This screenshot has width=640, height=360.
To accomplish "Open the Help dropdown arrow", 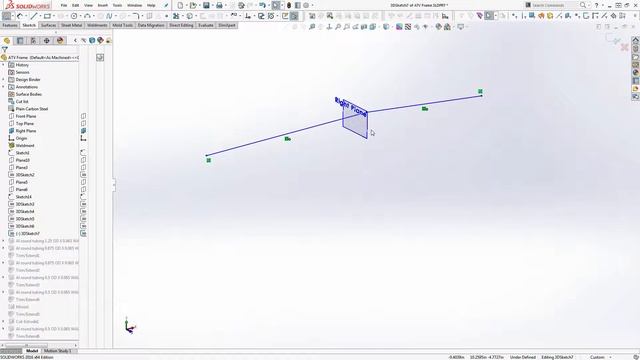I will (602, 6).
